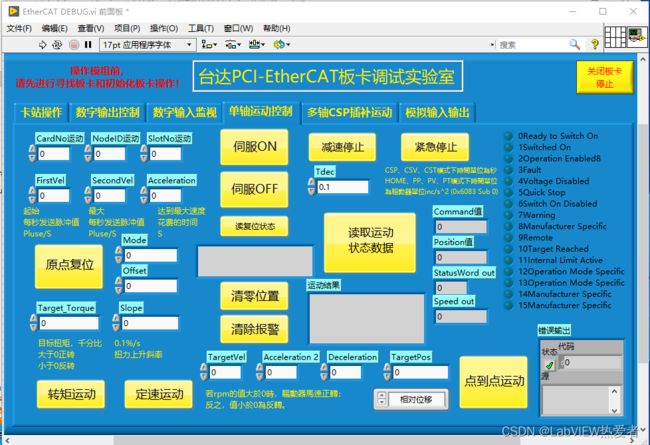Image resolution: width=650 pixels, height=445 pixels.
Task: Click the error source box scroll down arrow
Action: [615, 410]
